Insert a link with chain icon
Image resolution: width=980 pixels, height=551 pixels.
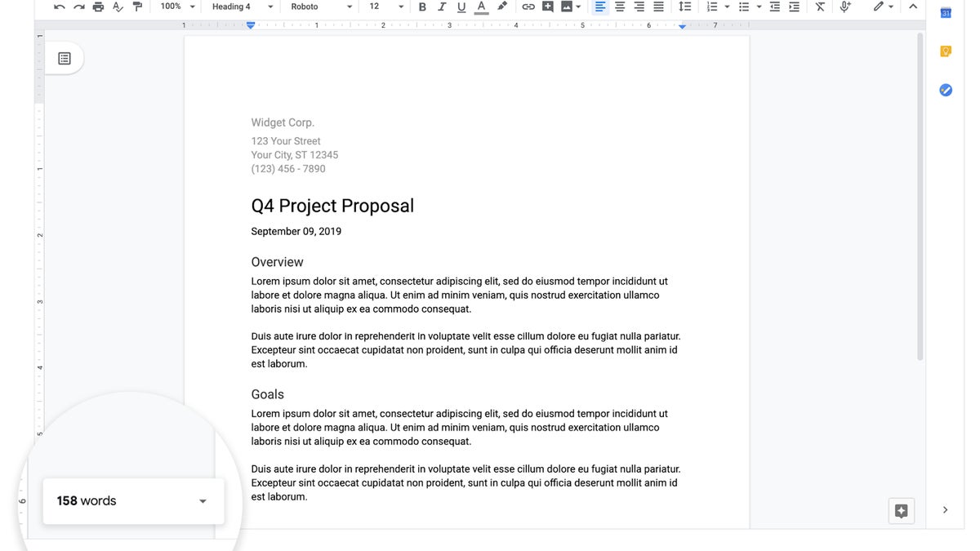click(528, 7)
